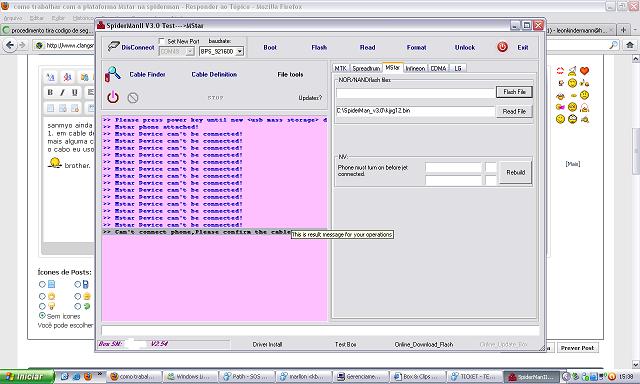This screenshot has width=640, height=384.
Task: Click the Unlock button
Action: pyautogui.click(x=465, y=47)
